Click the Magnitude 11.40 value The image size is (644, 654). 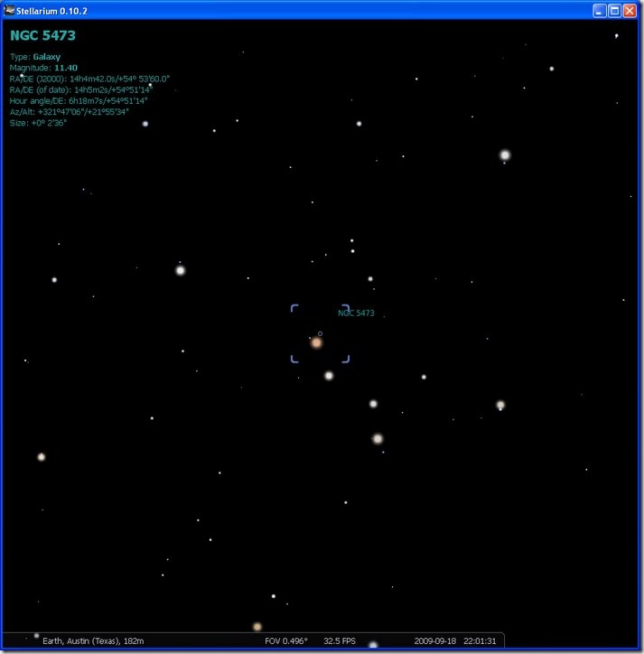pyautogui.click(x=67, y=68)
